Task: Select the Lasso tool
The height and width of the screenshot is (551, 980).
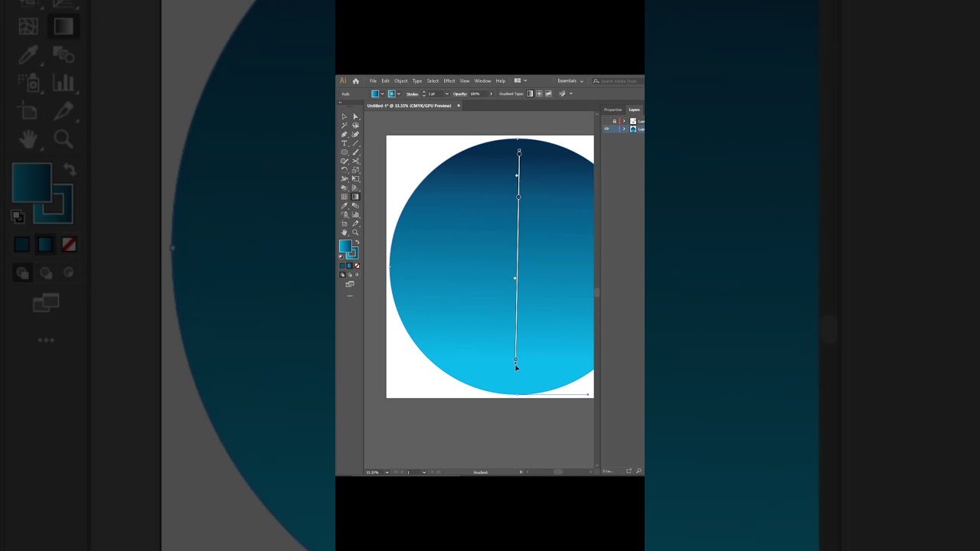Action: 355,126
